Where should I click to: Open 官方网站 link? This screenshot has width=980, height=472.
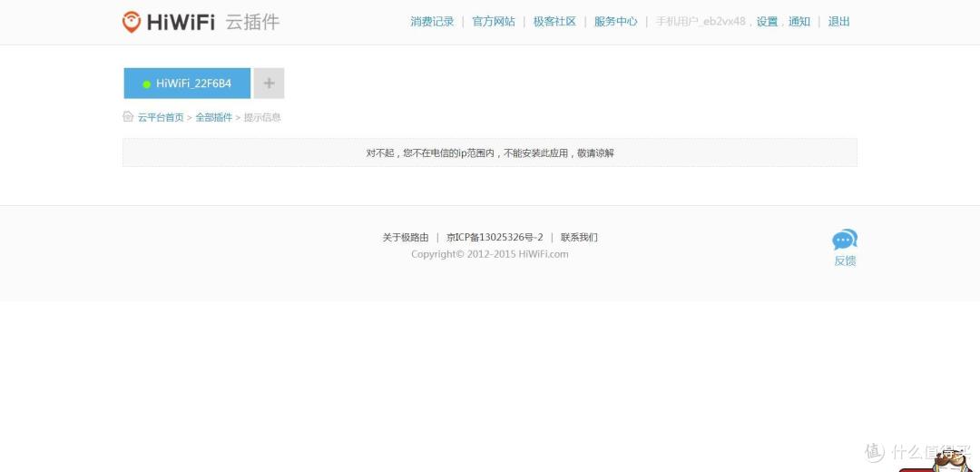493,21
